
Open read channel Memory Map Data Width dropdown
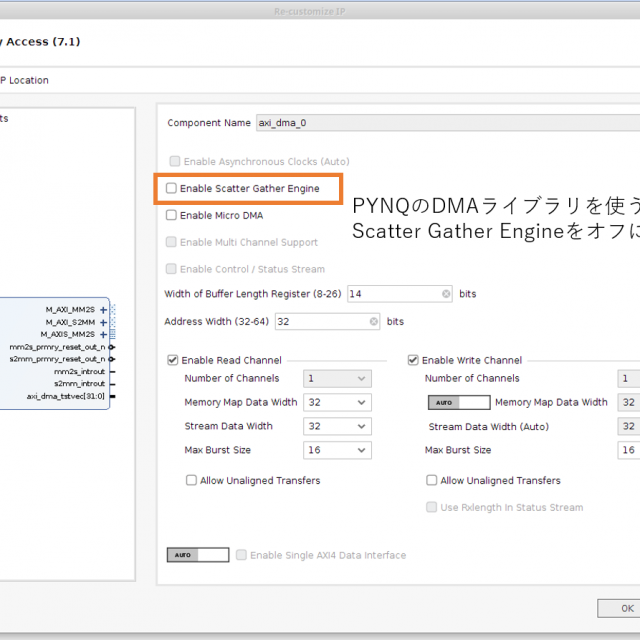[338, 403]
